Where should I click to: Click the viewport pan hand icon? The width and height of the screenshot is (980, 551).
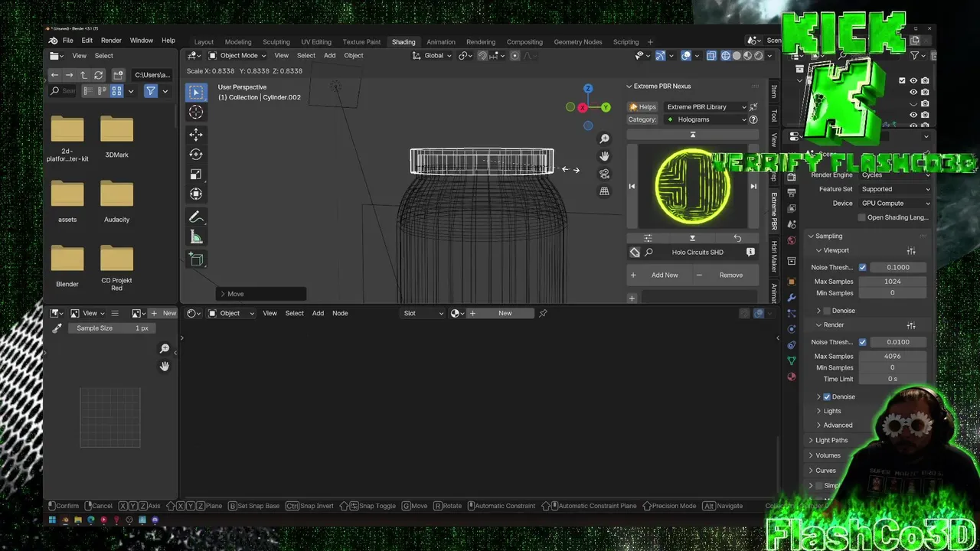(604, 156)
